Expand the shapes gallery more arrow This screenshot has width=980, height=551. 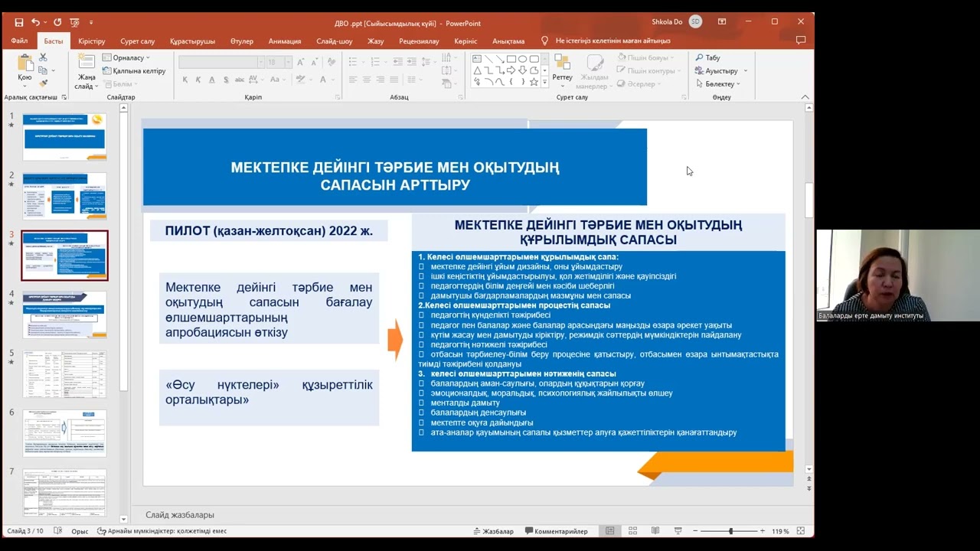point(544,81)
